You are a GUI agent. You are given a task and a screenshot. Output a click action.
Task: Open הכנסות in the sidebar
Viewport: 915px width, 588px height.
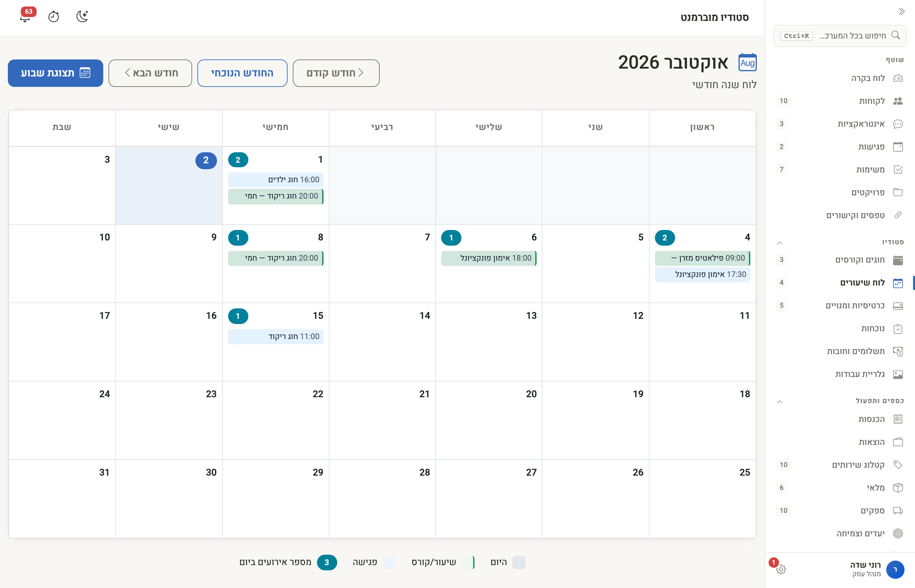tap(840, 419)
